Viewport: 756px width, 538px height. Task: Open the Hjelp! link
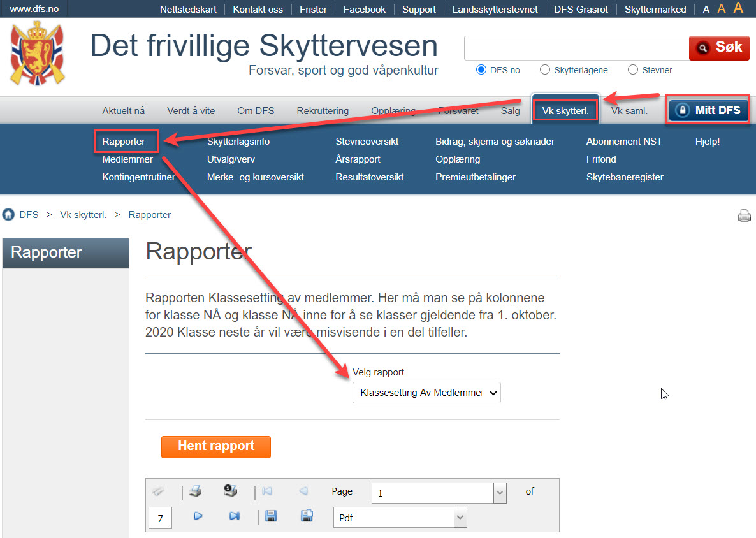(x=708, y=142)
